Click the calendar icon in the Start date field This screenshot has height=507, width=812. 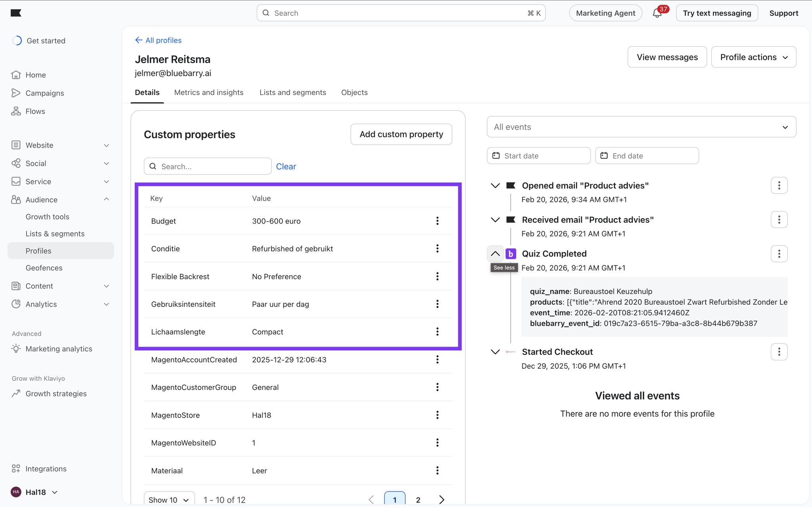tap(496, 156)
